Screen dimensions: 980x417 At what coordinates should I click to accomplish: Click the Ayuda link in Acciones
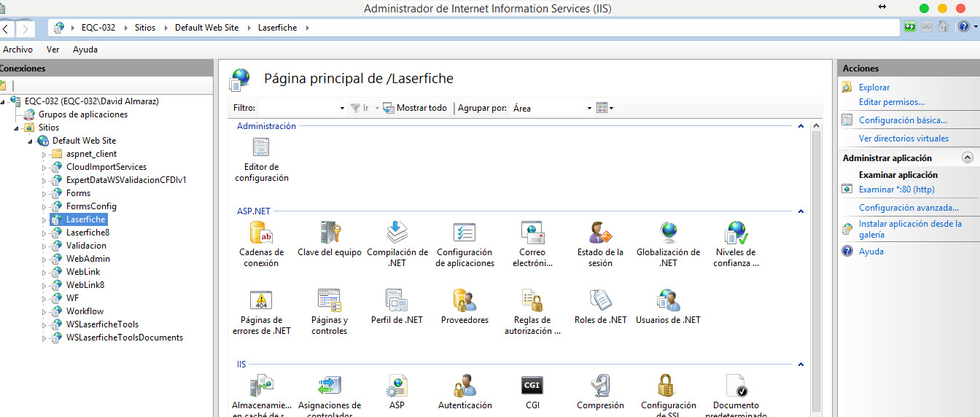871,252
